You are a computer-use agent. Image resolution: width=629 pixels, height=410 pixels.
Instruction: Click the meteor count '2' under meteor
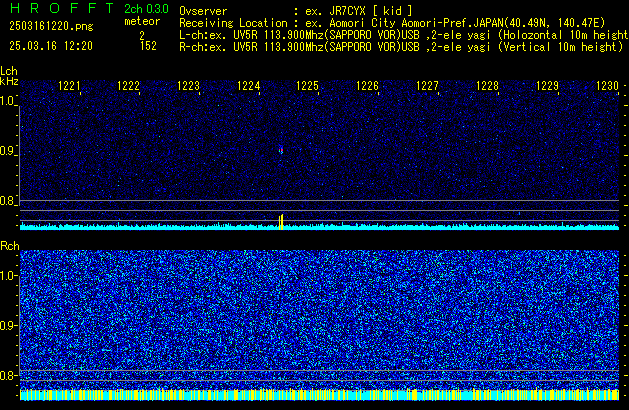tap(142, 35)
